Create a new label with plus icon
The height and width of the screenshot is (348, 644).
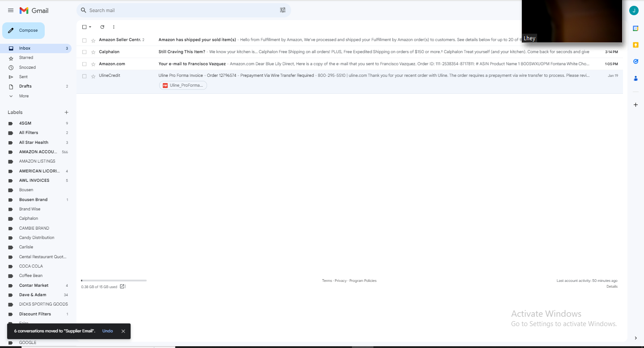(x=67, y=112)
